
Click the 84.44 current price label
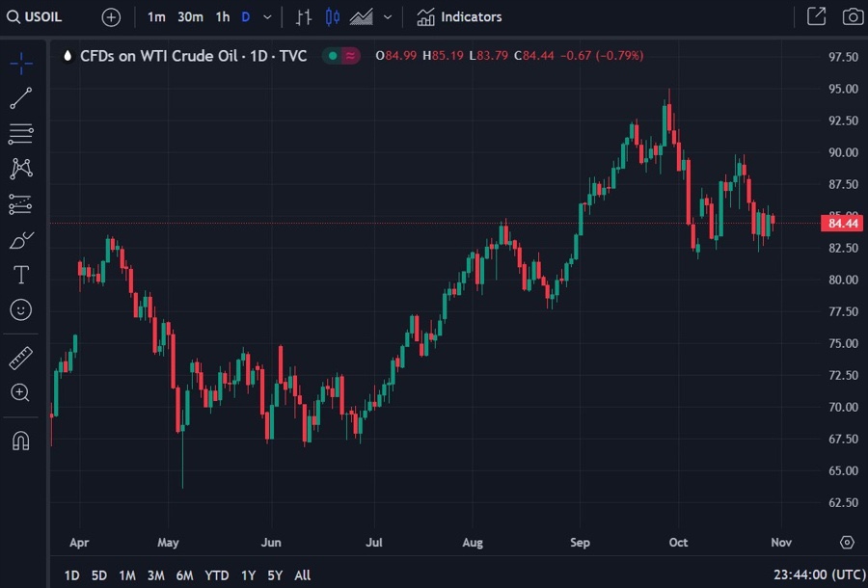(x=841, y=224)
